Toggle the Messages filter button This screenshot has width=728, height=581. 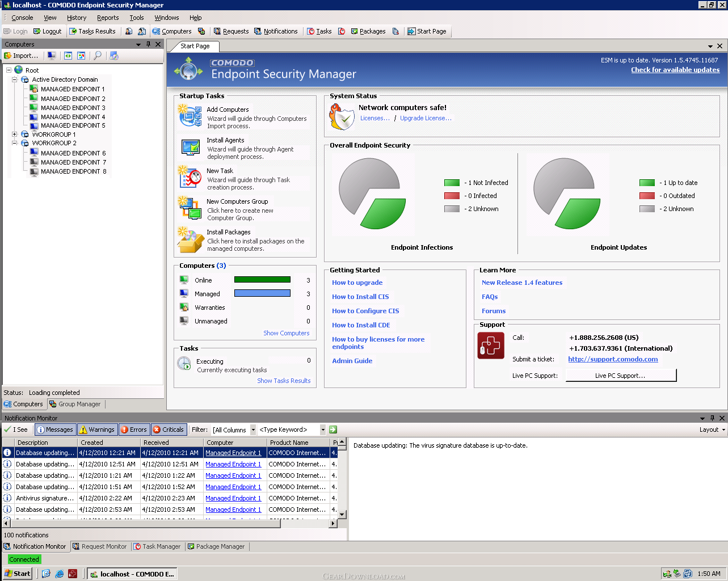55,430
